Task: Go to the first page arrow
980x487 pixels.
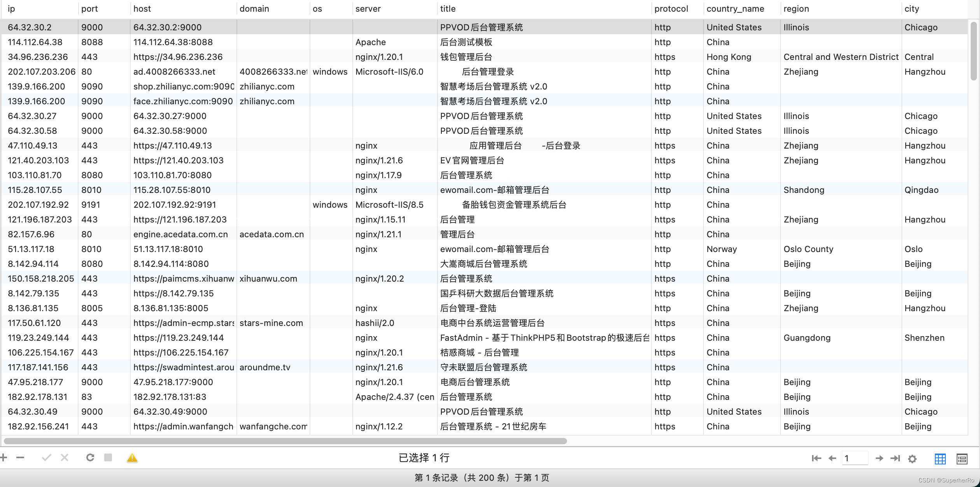Action: point(816,458)
